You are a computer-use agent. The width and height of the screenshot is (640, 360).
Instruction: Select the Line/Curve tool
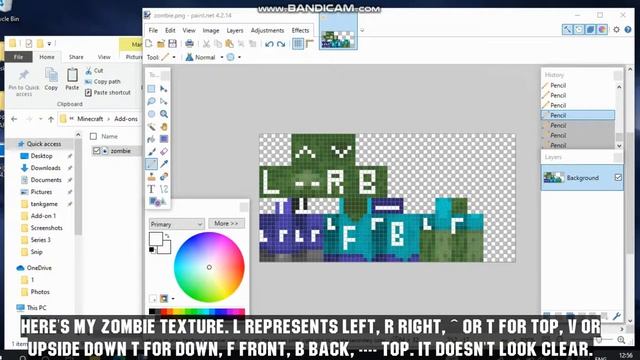164,189
